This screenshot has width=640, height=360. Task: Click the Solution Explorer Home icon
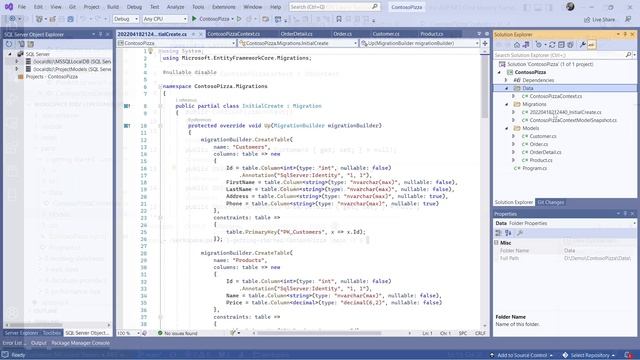(517, 45)
